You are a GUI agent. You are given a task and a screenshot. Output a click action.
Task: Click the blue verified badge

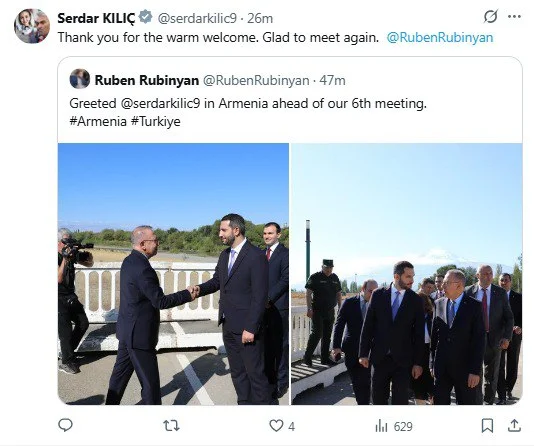(x=146, y=17)
